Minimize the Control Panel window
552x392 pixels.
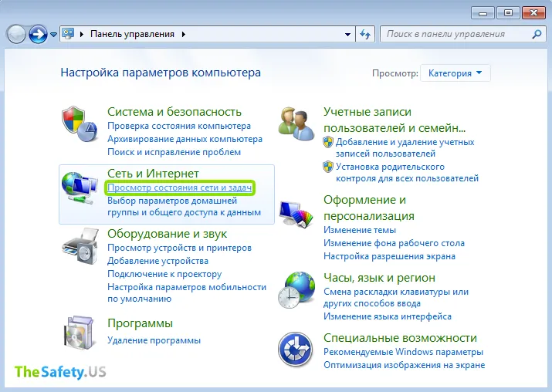pos(483,13)
